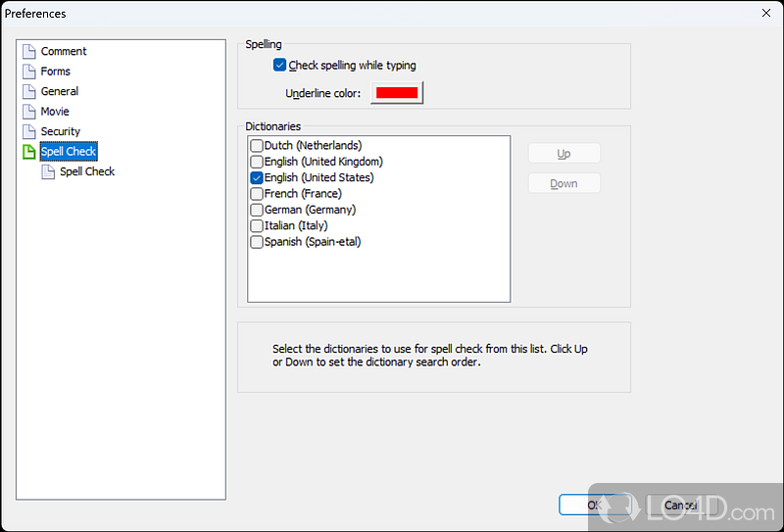Uncheck the English (United States) dictionary

pos(257,177)
